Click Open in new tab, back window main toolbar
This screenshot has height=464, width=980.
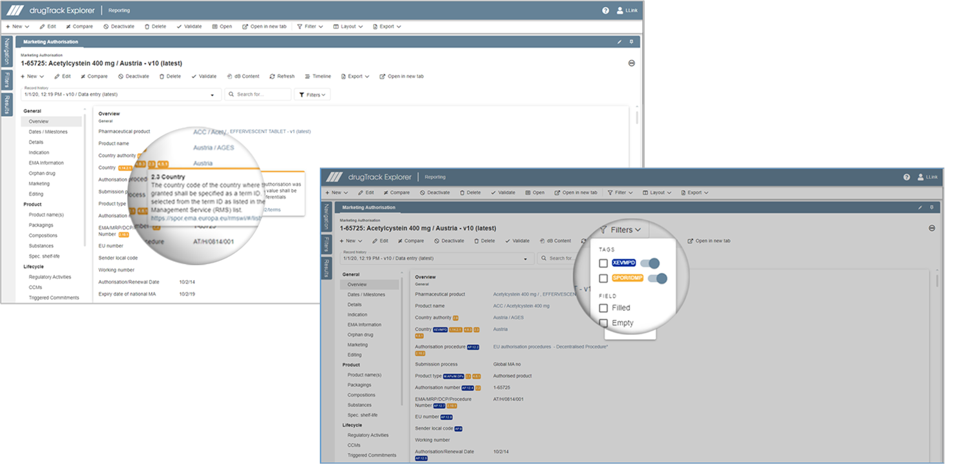(x=264, y=26)
